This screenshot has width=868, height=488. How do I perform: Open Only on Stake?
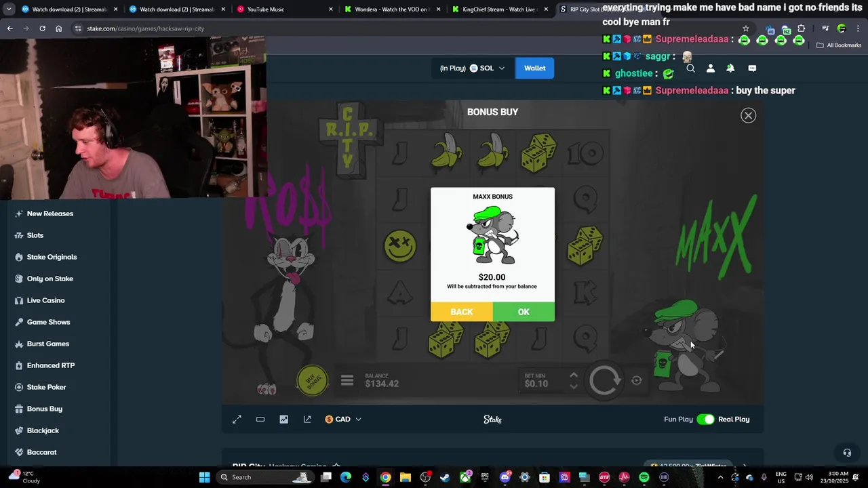tap(50, 279)
